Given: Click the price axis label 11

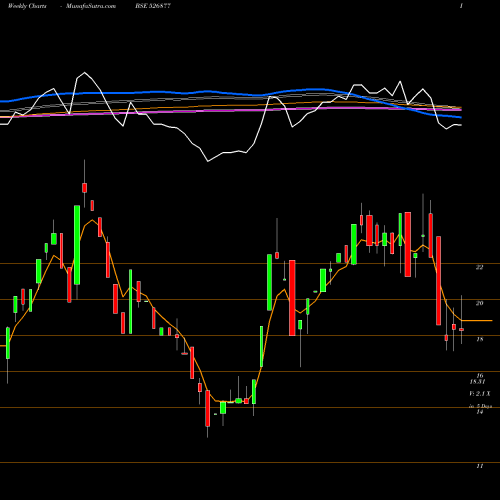Looking at the screenshot, I should [x=479, y=466].
